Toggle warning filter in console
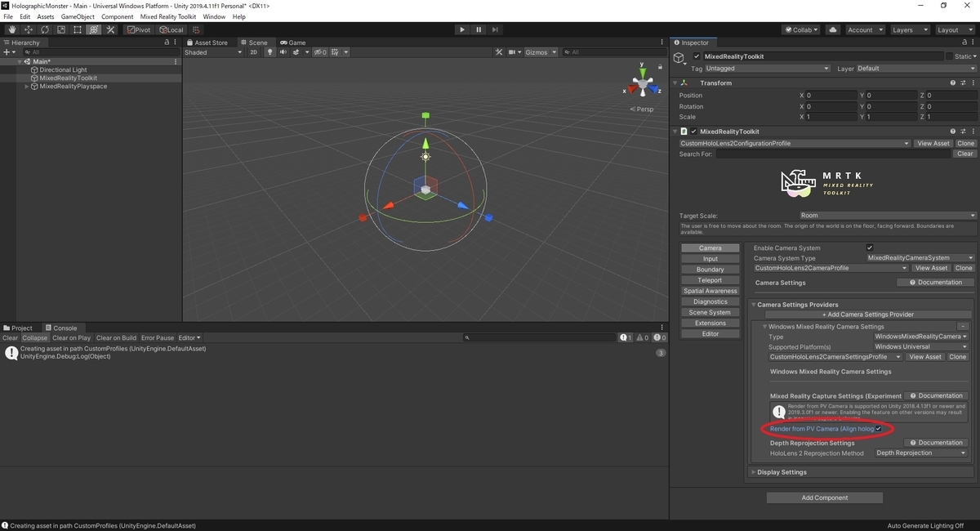Image resolution: width=980 pixels, height=531 pixels. pyautogui.click(x=642, y=337)
